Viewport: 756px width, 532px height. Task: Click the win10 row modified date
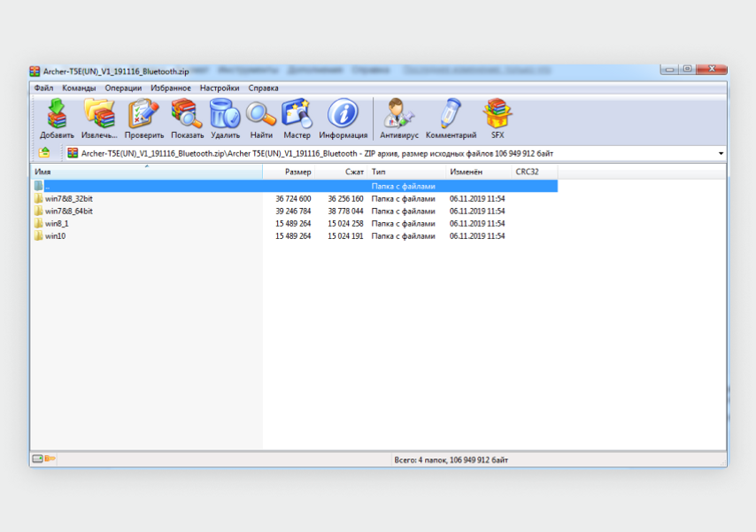(x=477, y=236)
